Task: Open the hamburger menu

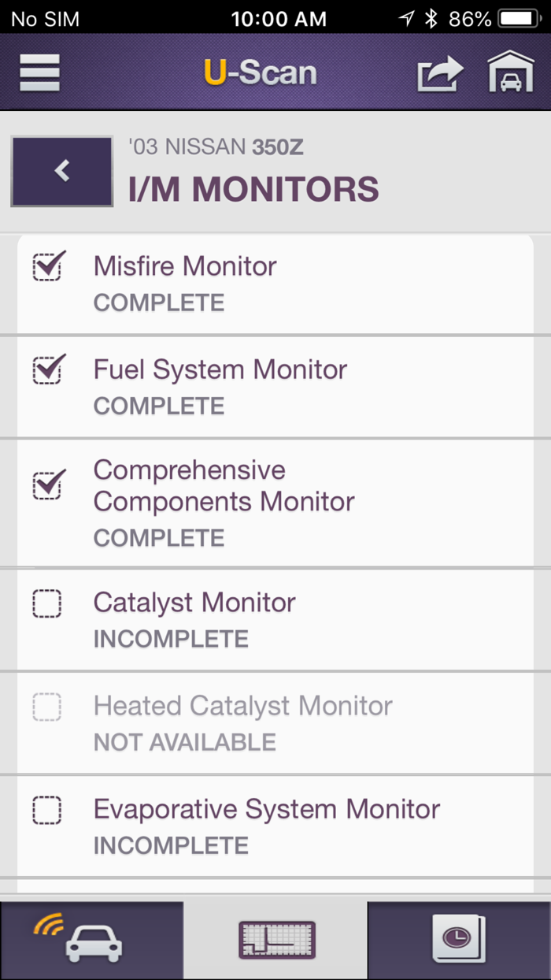Action: tap(40, 73)
